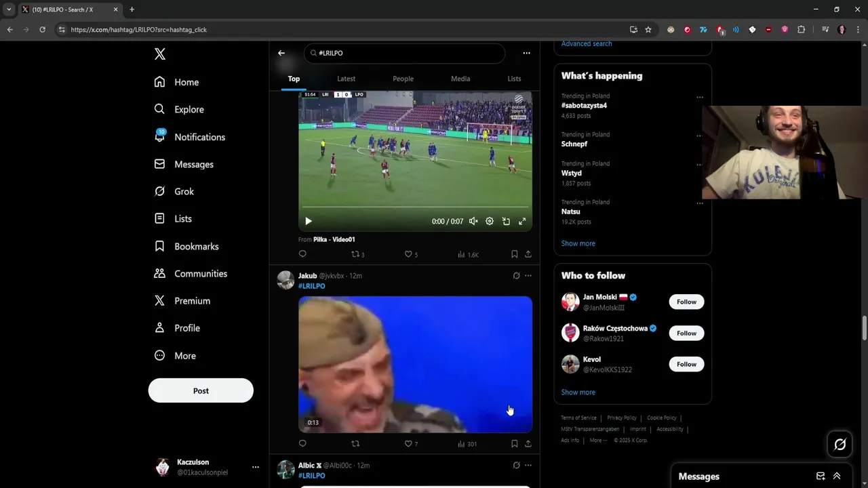
Task: Open search options three-dot menu
Action: pyautogui.click(x=526, y=53)
